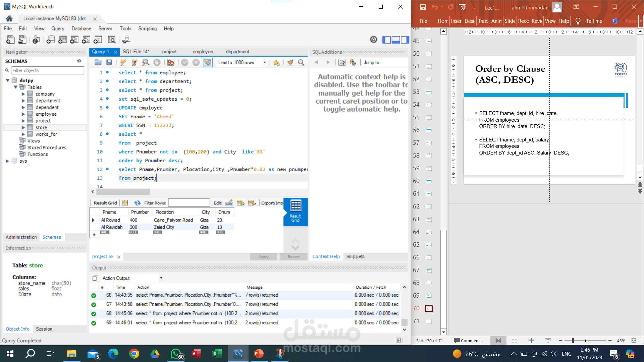This screenshot has height=362, width=644.
Task: Expand the employee table tree node
Action: [x=23, y=114]
